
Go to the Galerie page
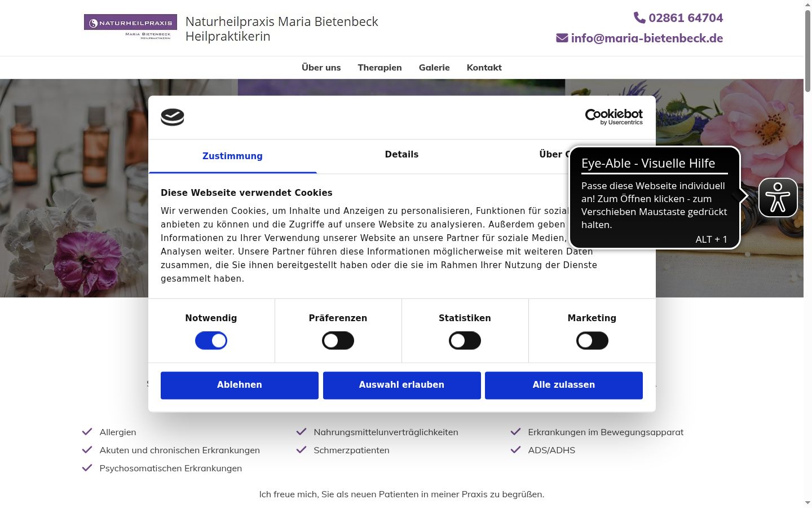tap(434, 68)
